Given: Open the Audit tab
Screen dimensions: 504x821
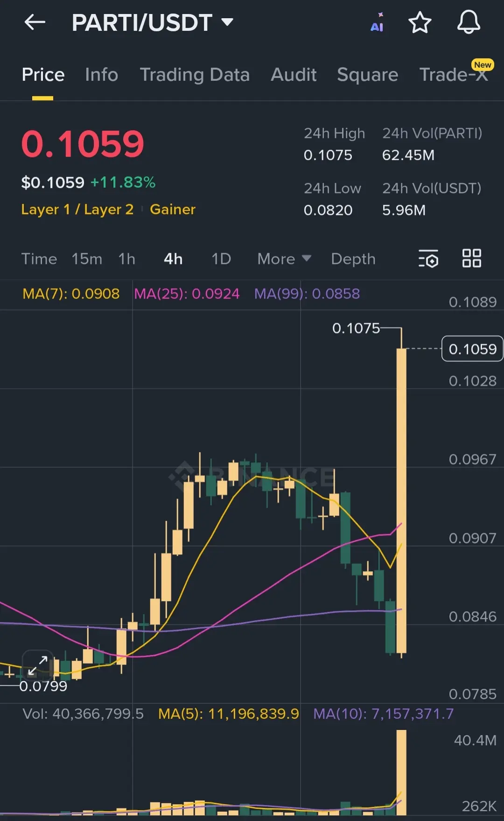Looking at the screenshot, I should pyautogui.click(x=294, y=75).
